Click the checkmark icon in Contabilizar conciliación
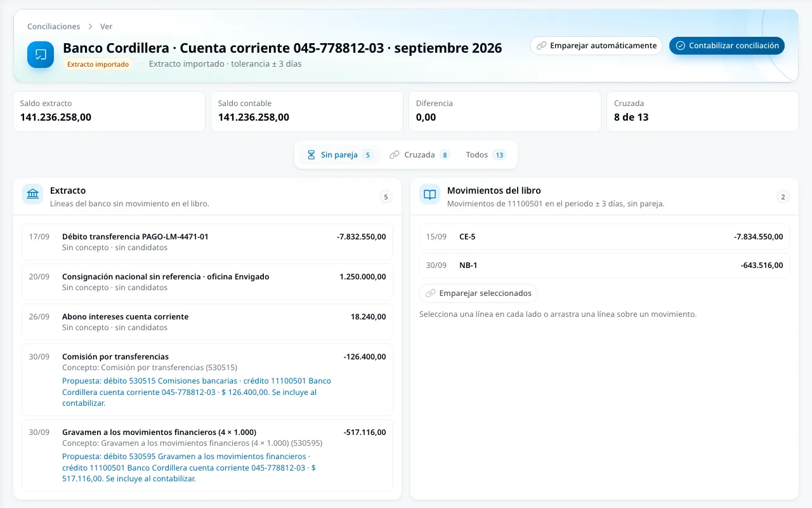Screen dimensions: 812x508 [x=680, y=46]
